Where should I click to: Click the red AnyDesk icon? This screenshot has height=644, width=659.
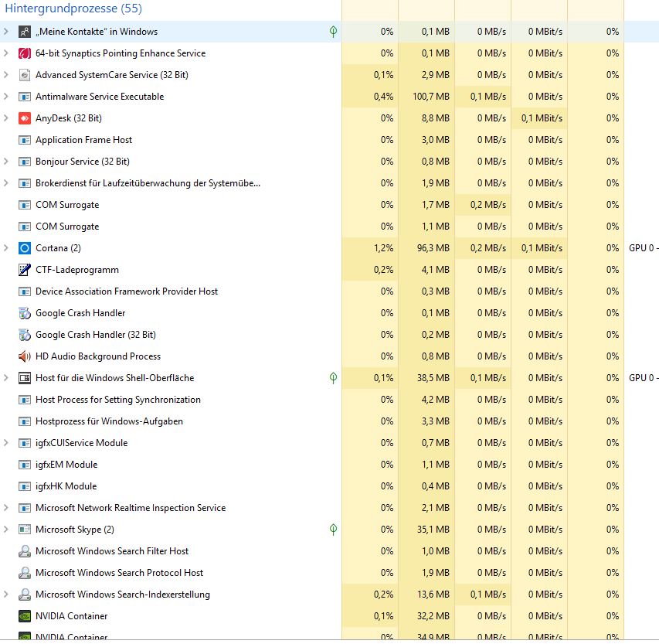coord(25,118)
